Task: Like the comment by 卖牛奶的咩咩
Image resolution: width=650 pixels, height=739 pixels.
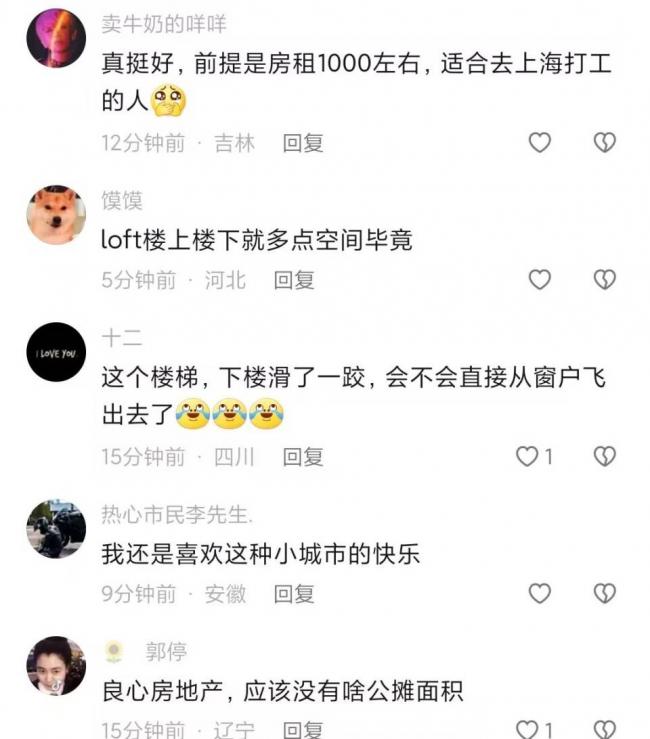Action: coord(539,142)
